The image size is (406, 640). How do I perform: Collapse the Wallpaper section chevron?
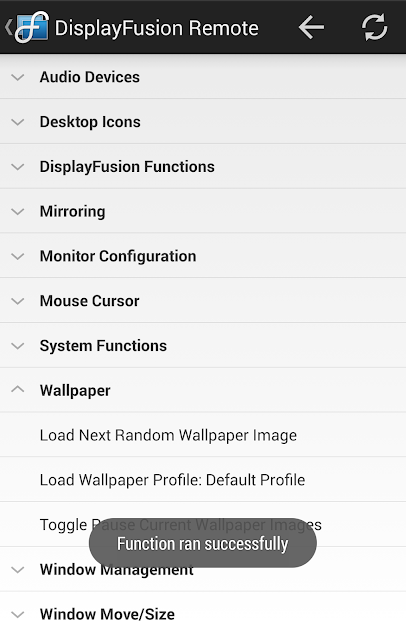click(x=18, y=390)
